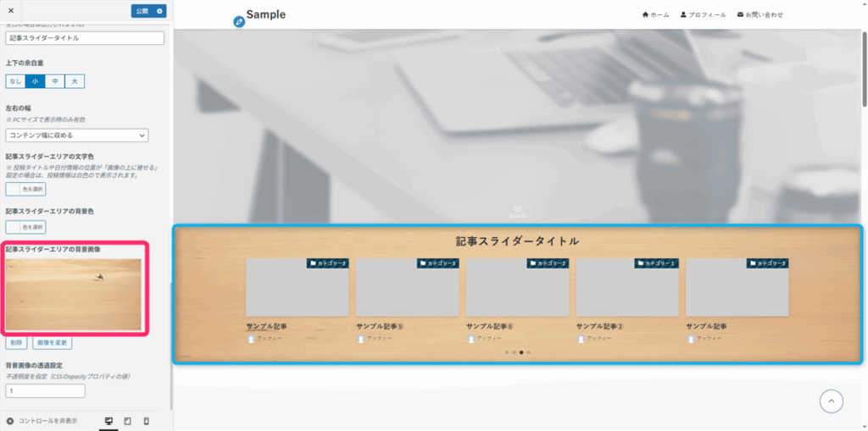Image resolution: width=868 pixels, height=431 pixels.
Task: Open the サンプル記事③ article title
Action: 600,327
